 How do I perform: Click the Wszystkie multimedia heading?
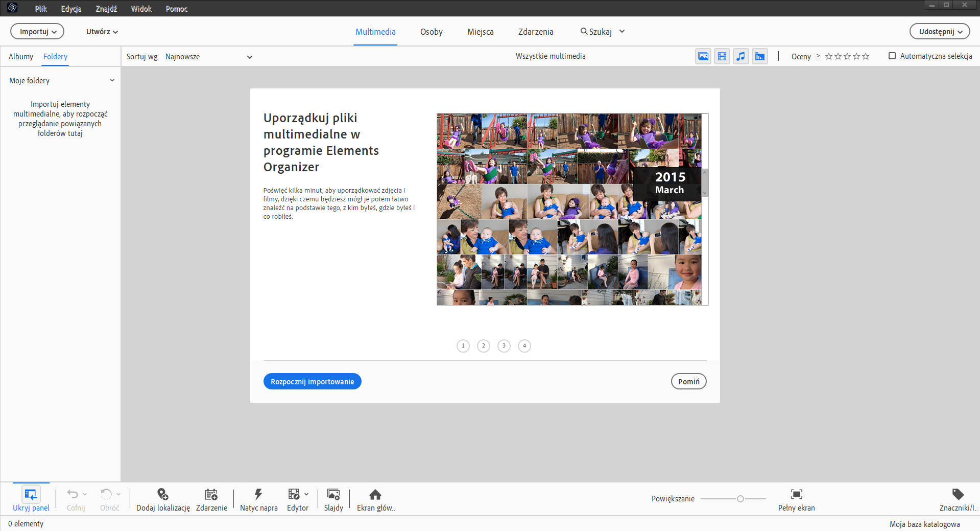tap(551, 56)
